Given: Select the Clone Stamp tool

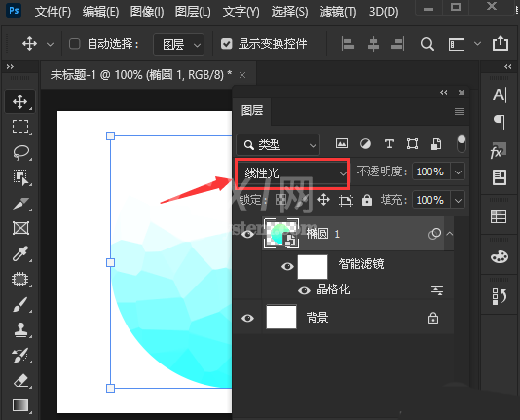Looking at the screenshot, I should [20, 329].
